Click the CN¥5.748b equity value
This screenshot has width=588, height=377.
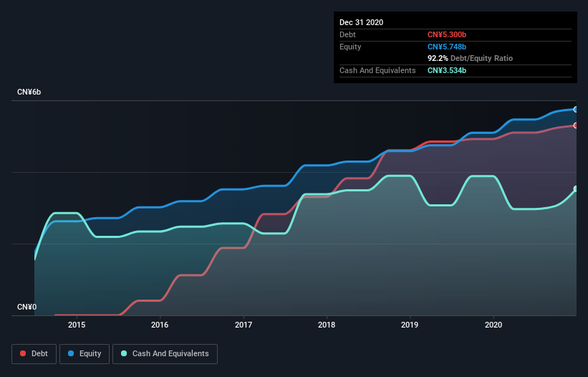(x=447, y=47)
